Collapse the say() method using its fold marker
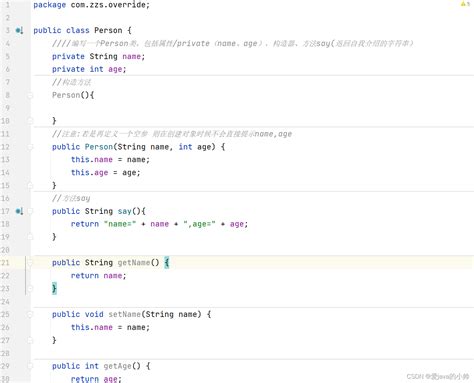The width and height of the screenshot is (474, 383). pyautogui.click(x=30, y=211)
